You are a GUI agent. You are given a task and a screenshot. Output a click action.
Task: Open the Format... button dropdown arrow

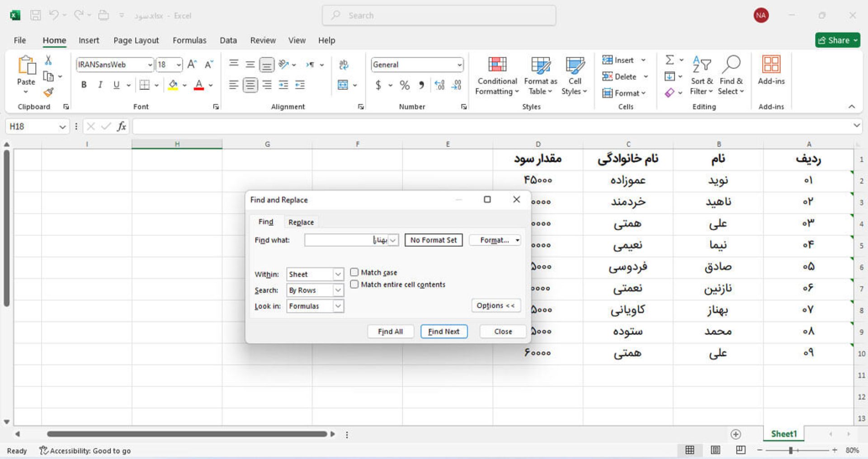517,240
